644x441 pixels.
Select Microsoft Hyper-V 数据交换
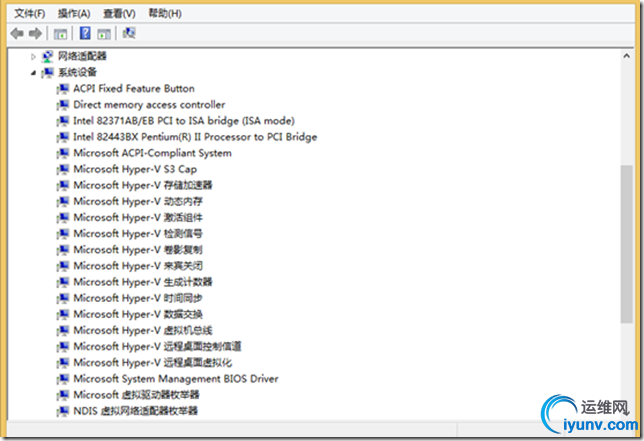(x=138, y=314)
